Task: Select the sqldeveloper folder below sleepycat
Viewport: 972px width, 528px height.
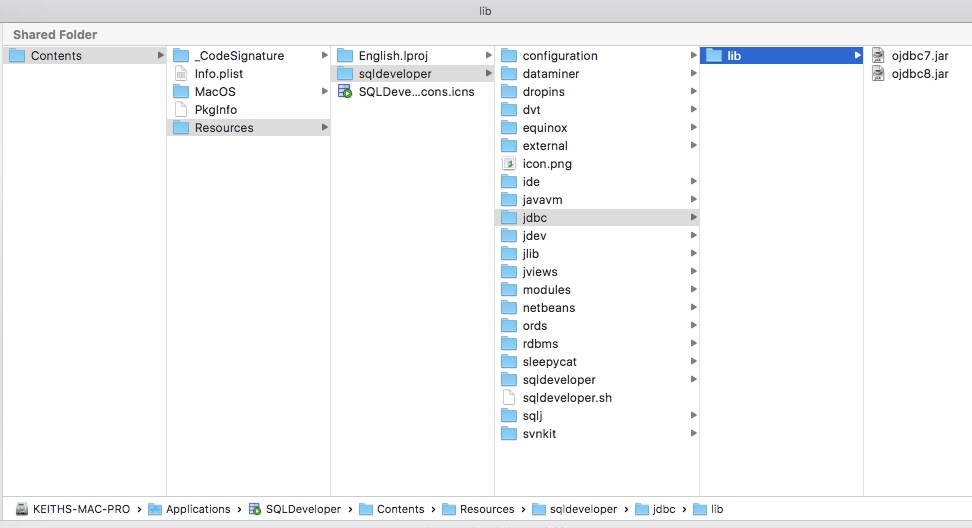Action: [x=598, y=379]
